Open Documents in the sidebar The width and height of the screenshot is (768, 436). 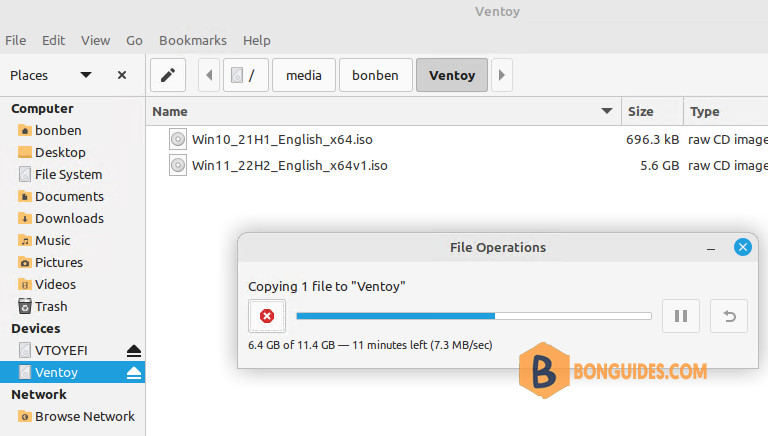pos(72,196)
